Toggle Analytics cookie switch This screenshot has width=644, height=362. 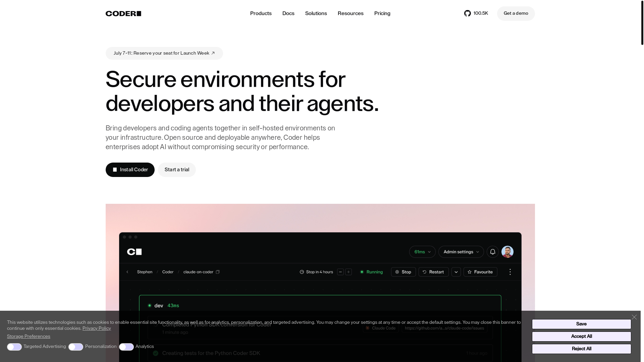(x=126, y=347)
